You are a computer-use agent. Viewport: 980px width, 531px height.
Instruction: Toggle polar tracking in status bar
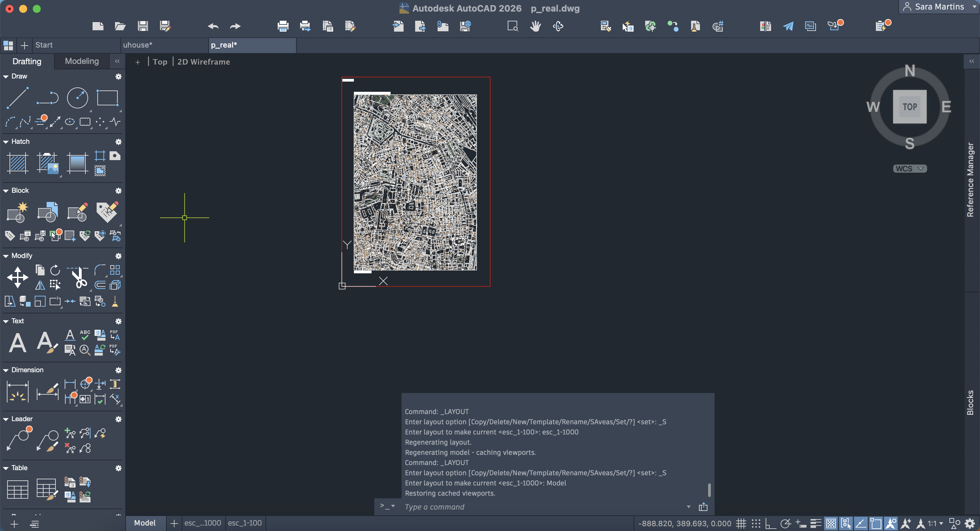786,524
